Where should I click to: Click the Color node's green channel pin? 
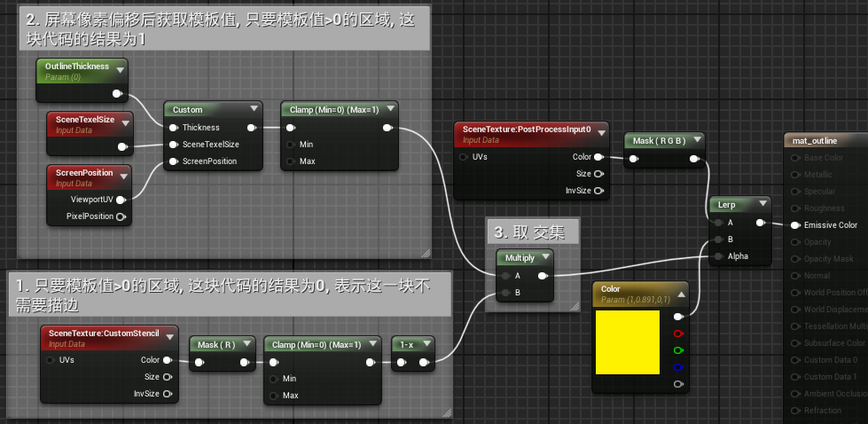679,350
